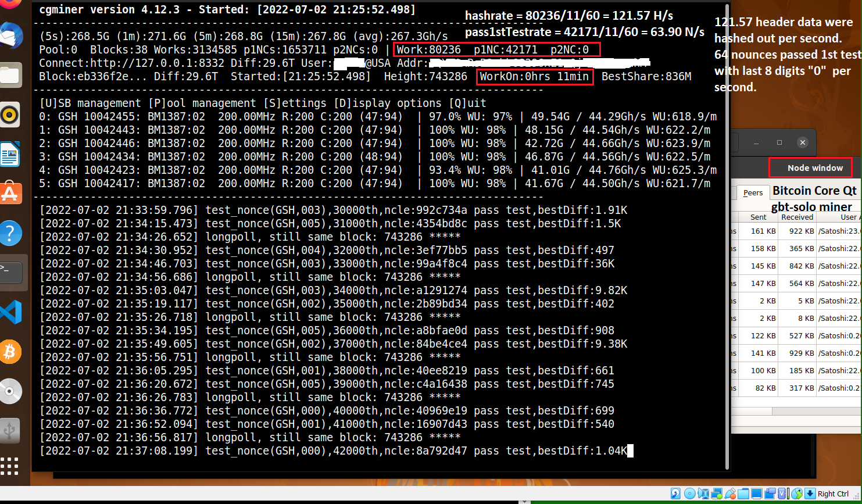862x504 pixels.
Task: Open the Files manager in dock
Action: tap(10, 76)
